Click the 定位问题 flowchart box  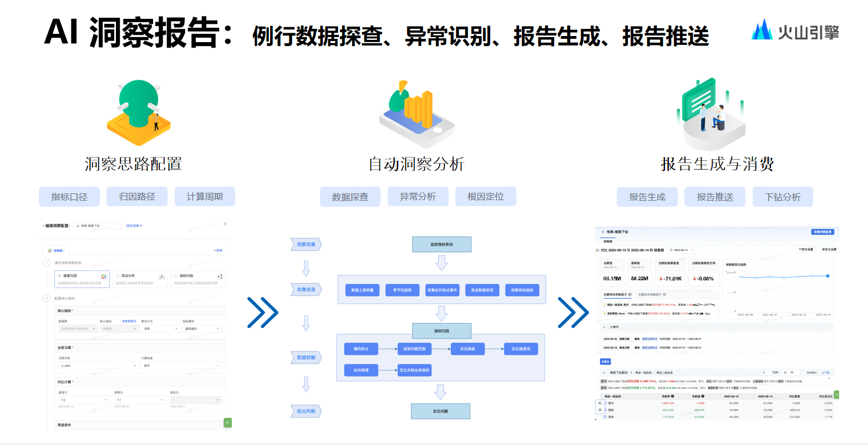[x=440, y=411]
